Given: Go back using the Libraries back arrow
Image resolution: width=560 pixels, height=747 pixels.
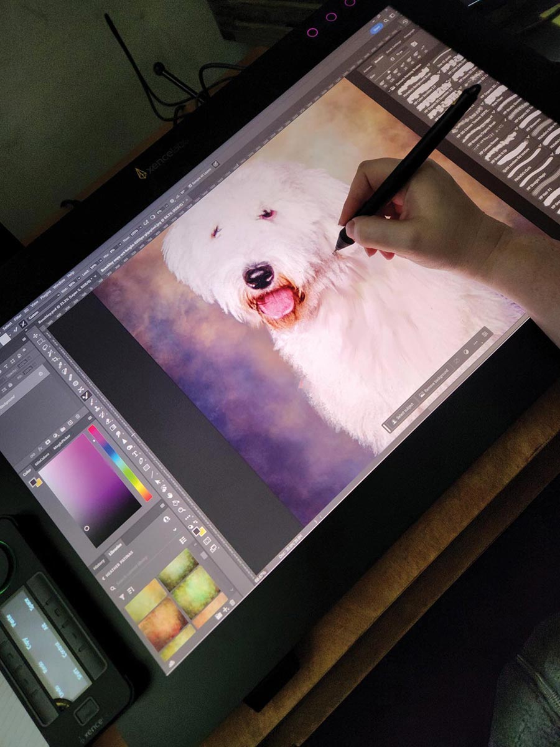Looking at the screenshot, I should [103, 578].
